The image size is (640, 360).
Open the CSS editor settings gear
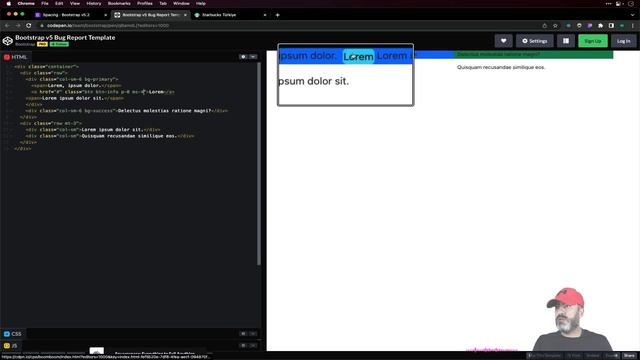(243, 333)
